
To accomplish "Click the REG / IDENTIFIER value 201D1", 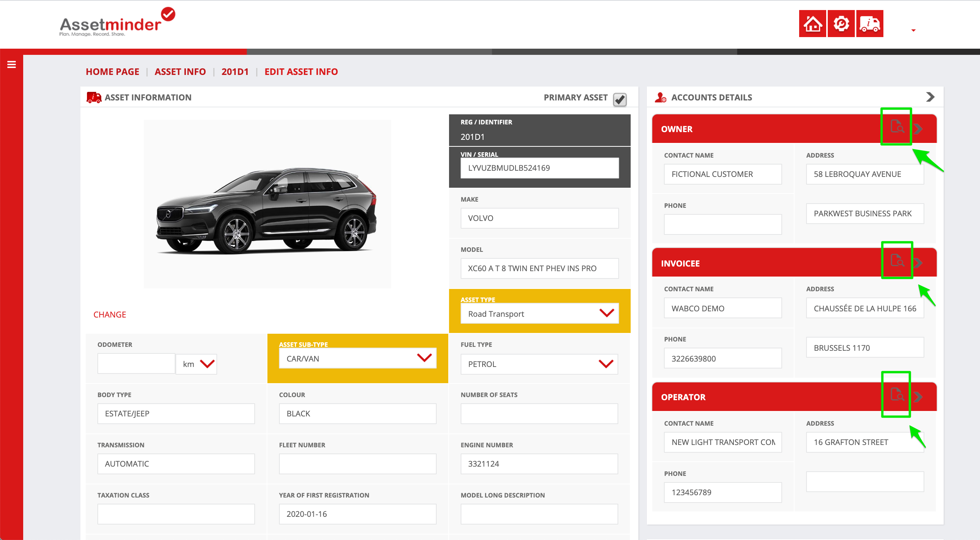I will (472, 137).
